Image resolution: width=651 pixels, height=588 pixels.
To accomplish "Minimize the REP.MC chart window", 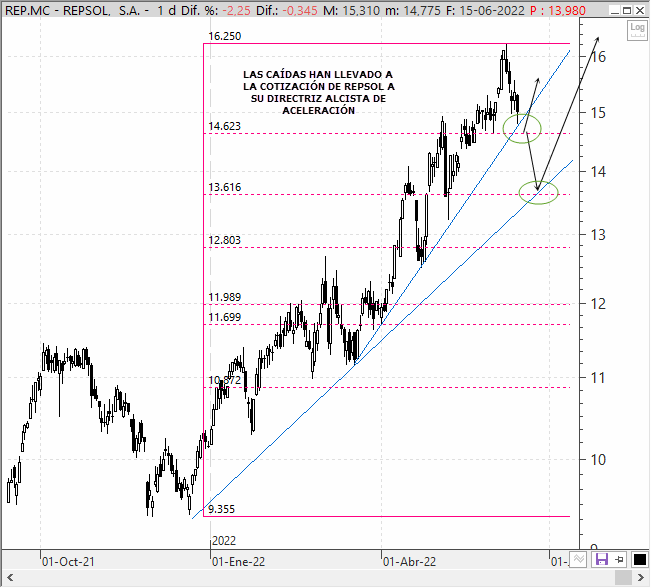I will tap(615, 10).
